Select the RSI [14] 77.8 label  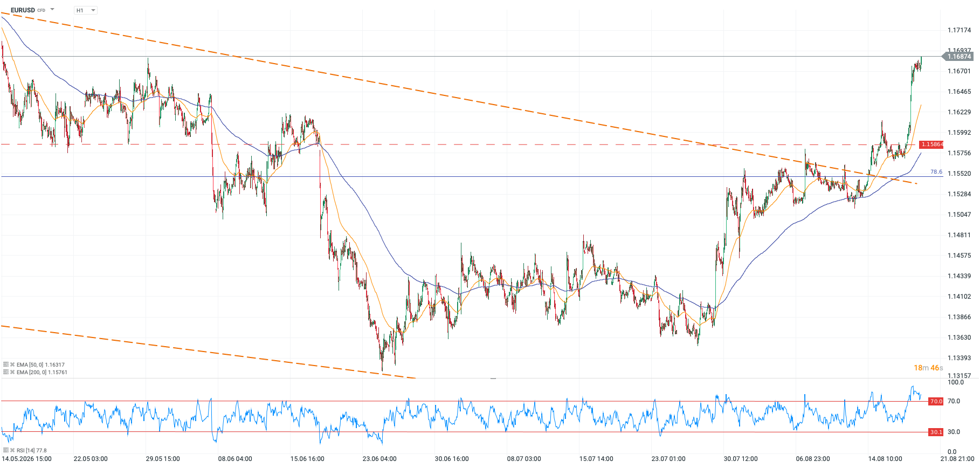tap(32, 450)
